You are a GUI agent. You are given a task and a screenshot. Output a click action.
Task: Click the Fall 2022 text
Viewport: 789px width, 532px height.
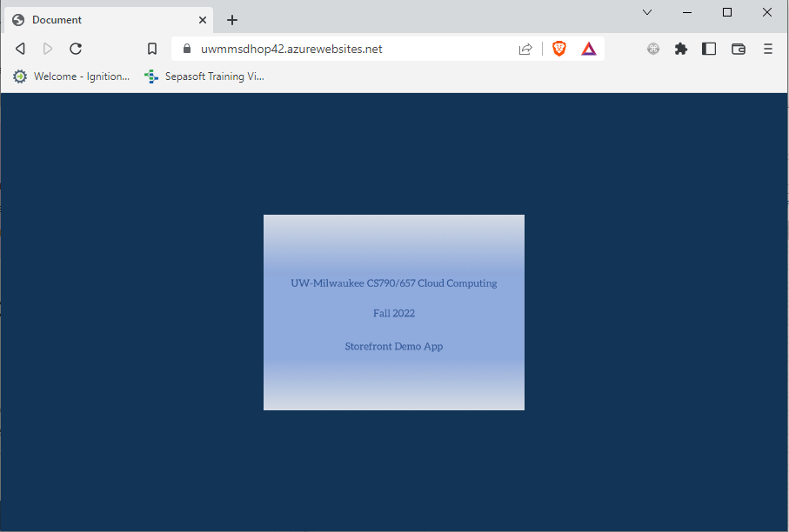click(394, 313)
